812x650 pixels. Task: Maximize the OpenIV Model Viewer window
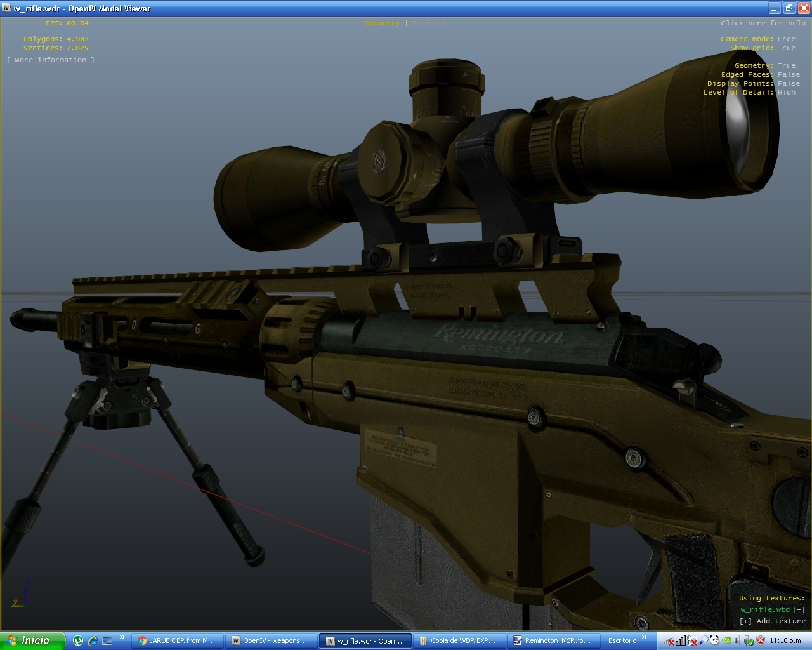click(789, 8)
